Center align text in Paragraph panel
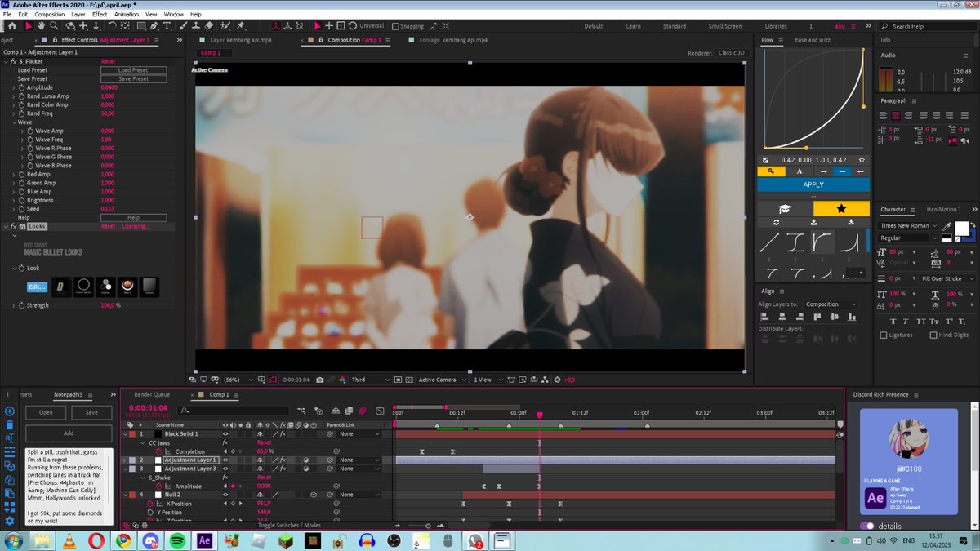This screenshot has width=980, height=551. coord(896,115)
